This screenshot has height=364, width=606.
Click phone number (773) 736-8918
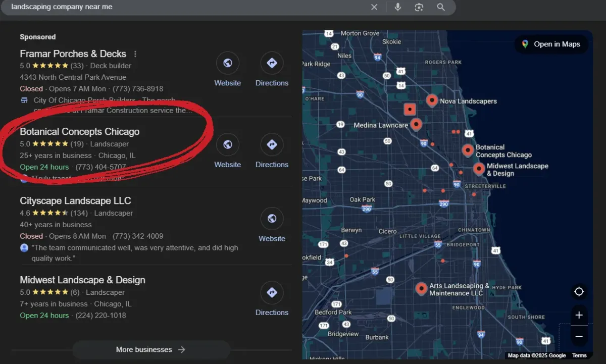coord(138,89)
